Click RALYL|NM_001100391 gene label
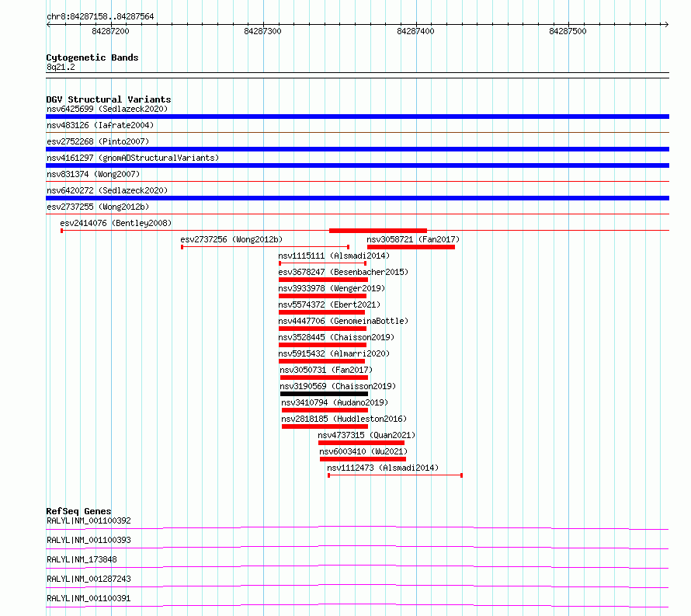 coord(89,598)
